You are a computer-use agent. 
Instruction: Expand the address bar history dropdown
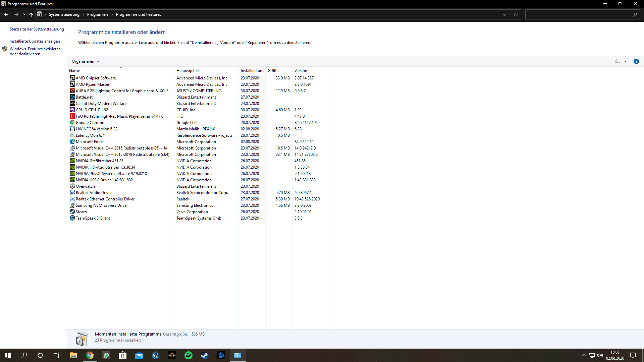504,14
